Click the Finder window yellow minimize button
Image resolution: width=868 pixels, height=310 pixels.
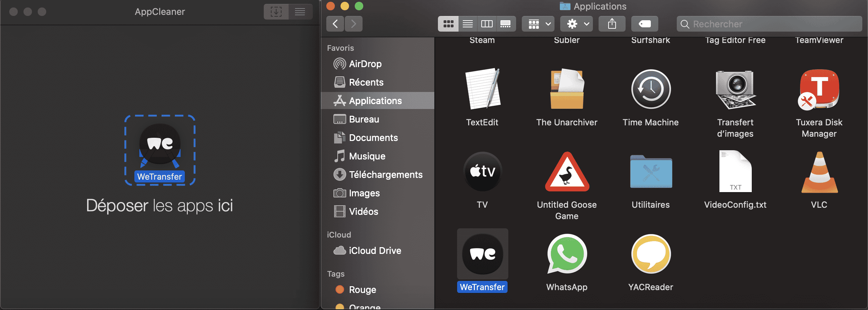pyautogui.click(x=345, y=6)
